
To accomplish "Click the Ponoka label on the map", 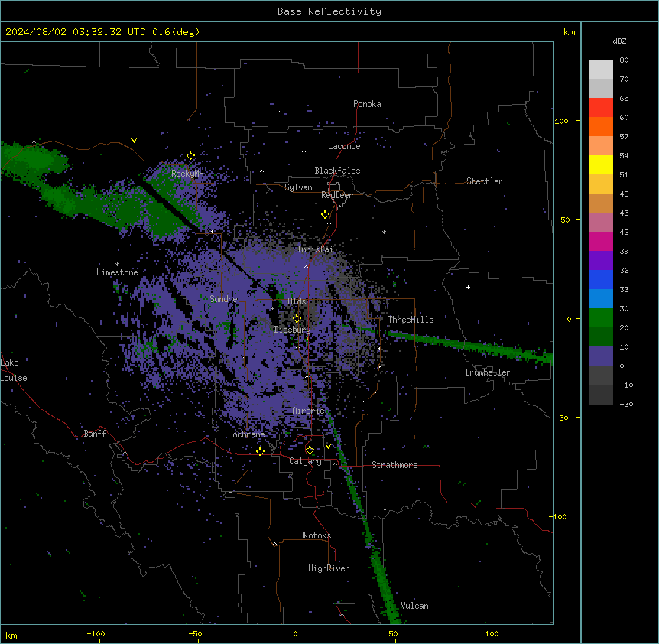I will (x=367, y=104).
